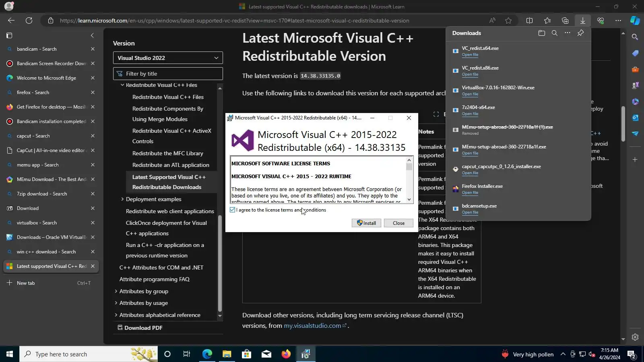
Task: Click the address bar URL
Action: pos(235,21)
